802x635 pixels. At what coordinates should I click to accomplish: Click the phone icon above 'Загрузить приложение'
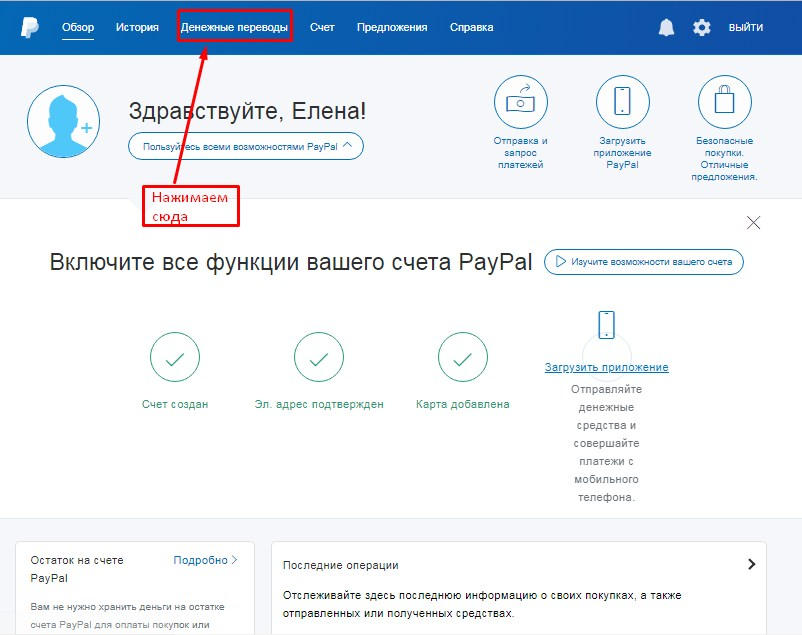click(x=606, y=324)
